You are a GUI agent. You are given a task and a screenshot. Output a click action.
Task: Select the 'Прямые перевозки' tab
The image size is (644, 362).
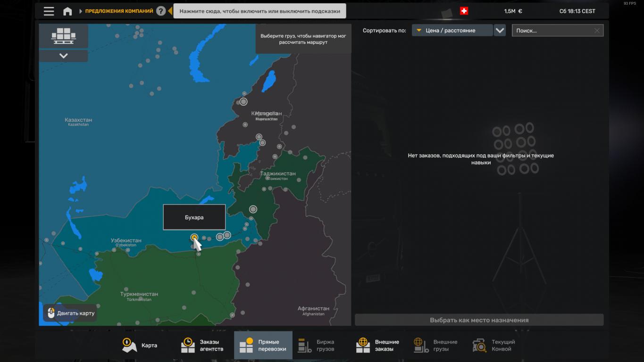[263, 346]
